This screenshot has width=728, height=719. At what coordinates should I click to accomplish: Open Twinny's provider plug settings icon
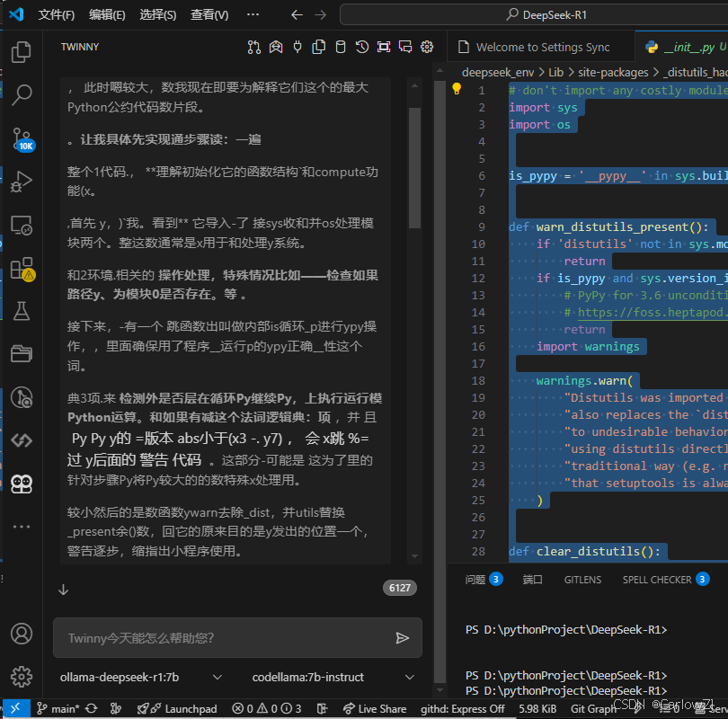tap(297, 46)
